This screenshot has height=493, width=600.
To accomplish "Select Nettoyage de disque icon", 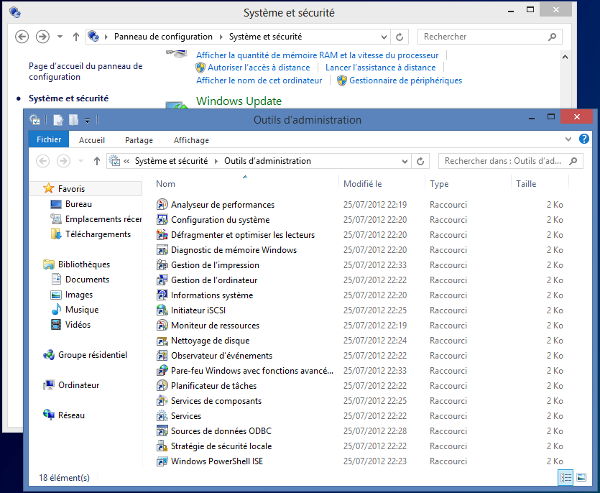I will [162, 341].
